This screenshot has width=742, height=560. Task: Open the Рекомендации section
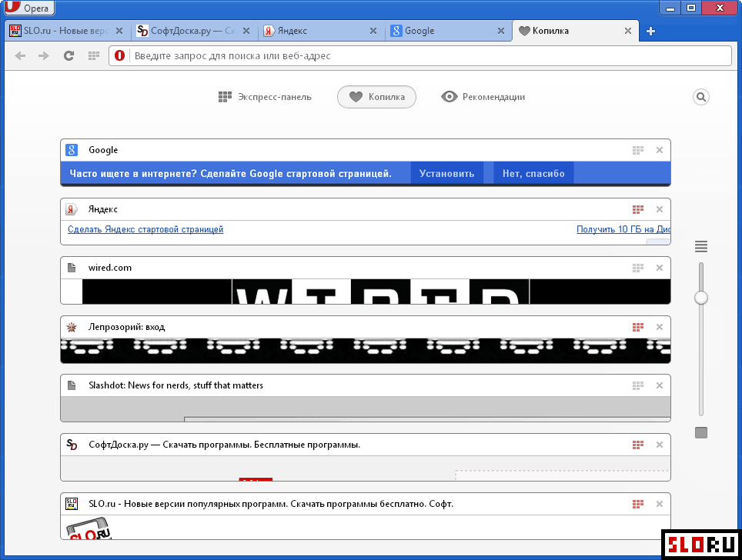pos(483,97)
